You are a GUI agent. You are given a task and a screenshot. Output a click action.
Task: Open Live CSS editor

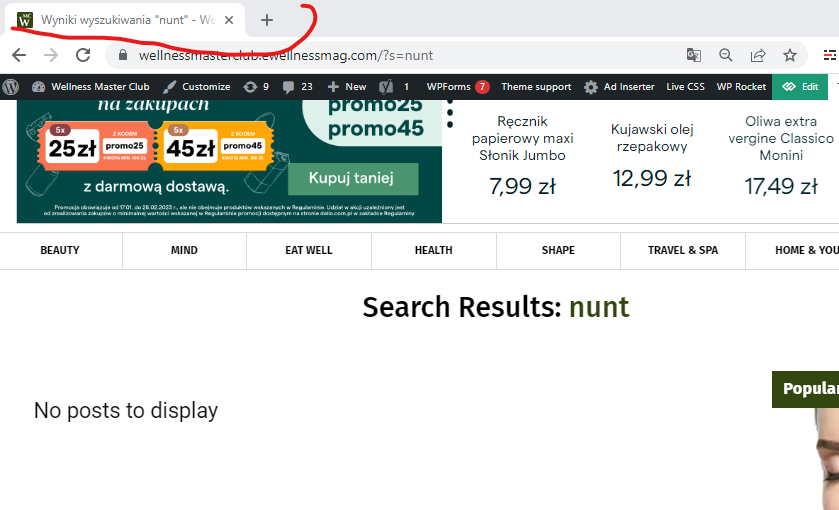point(685,87)
